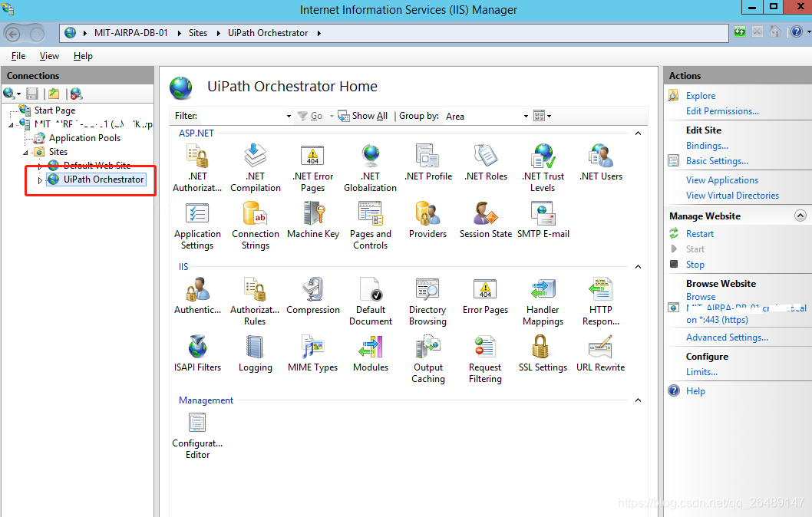Open the .NET Roles feature
812x517 pixels.
(486, 163)
